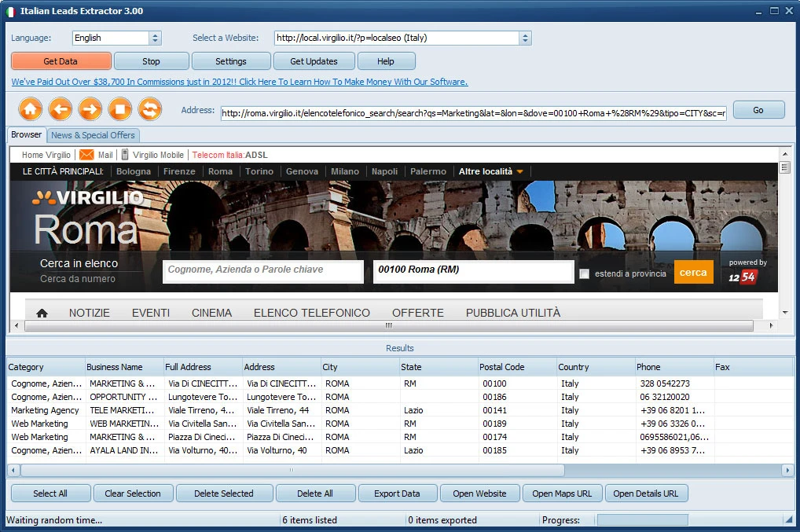Click the Napoli city link
Image resolution: width=800 pixels, height=532 pixels.
385,171
